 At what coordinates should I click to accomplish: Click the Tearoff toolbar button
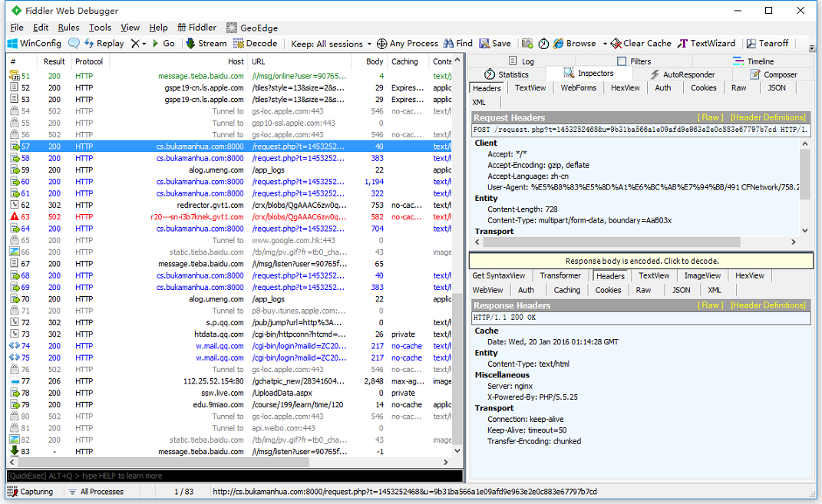pos(768,44)
